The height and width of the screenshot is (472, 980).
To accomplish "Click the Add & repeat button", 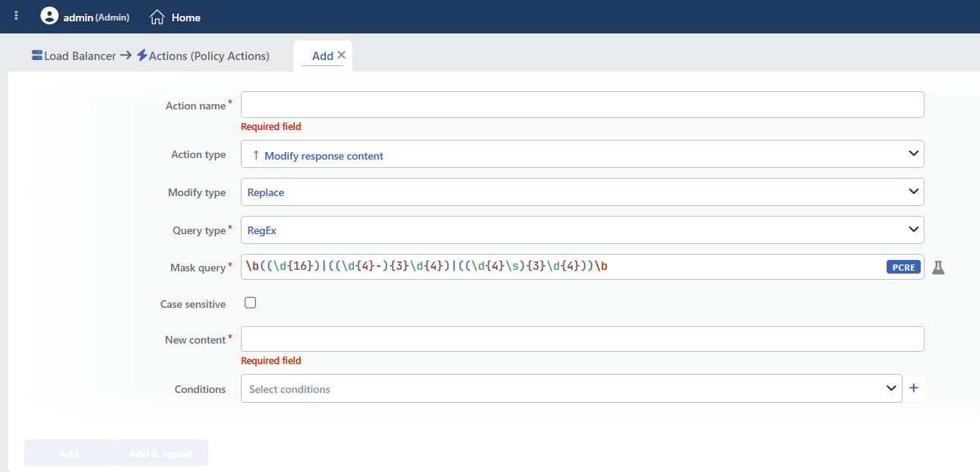I will (x=160, y=453).
